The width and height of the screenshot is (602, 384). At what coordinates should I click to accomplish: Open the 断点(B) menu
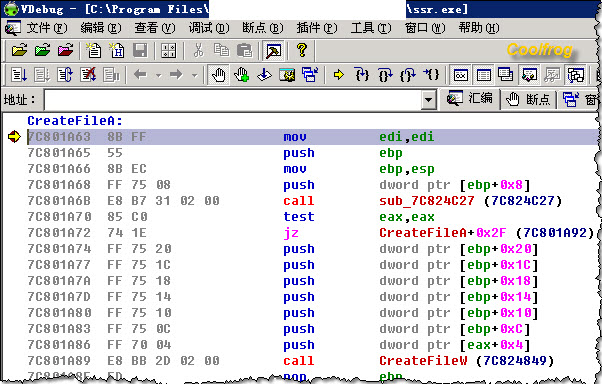click(x=263, y=28)
